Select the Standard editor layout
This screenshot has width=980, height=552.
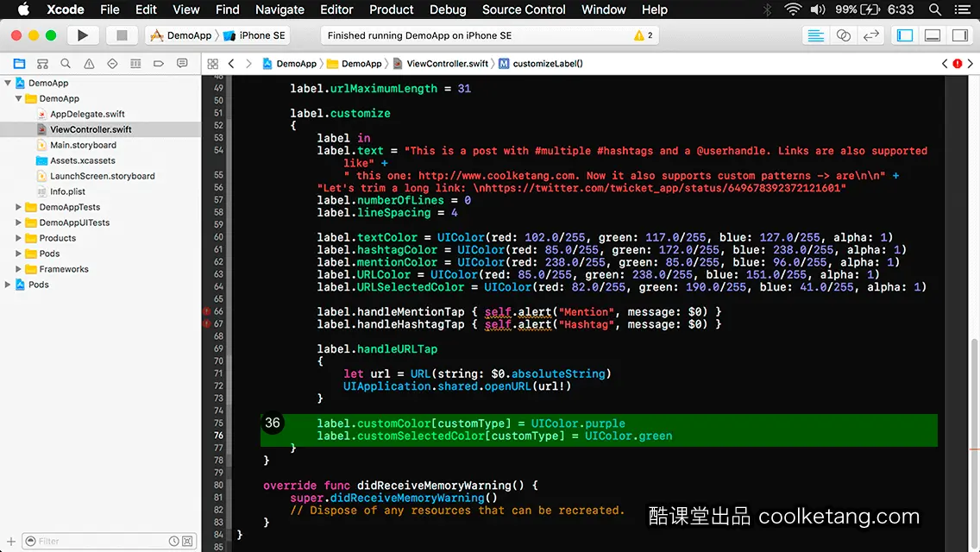coord(815,35)
